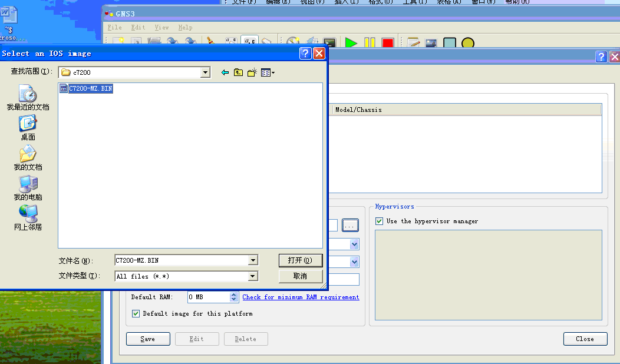Viewport: 620px width, 364px height.
Task: Open the console terminal icon
Action: (329, 42)
